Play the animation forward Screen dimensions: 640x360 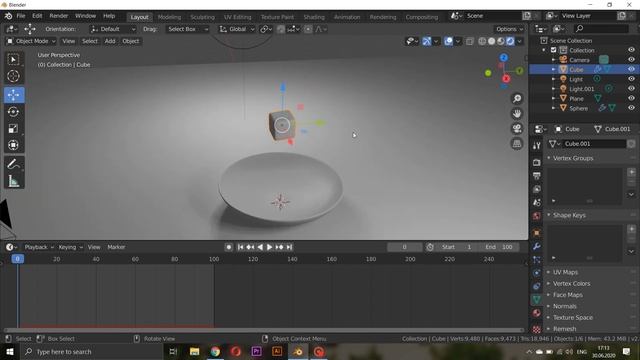coord(269,247)
